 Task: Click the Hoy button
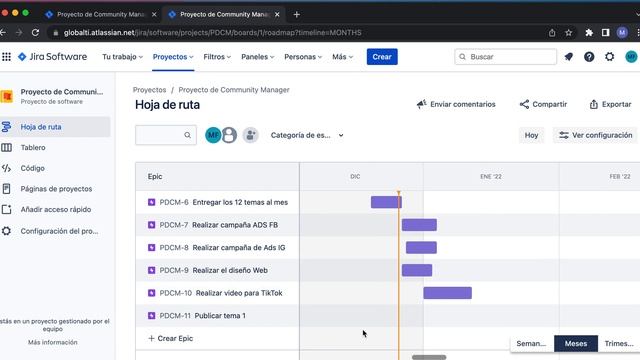click(x=531, y=135)
